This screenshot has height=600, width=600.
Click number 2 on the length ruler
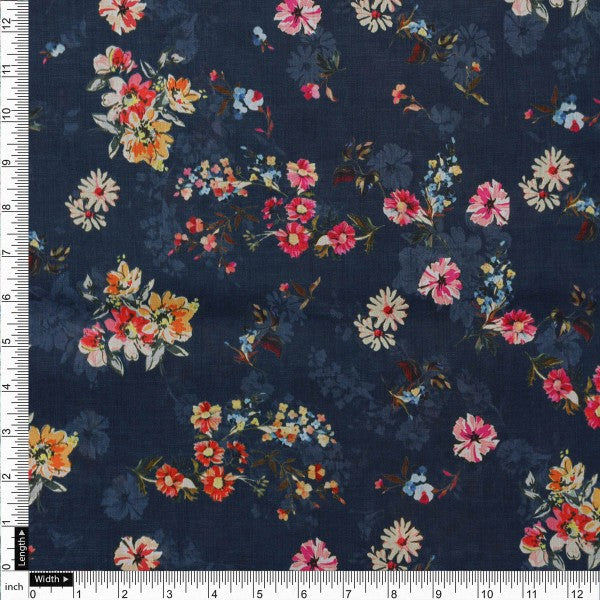click(7, 476)
